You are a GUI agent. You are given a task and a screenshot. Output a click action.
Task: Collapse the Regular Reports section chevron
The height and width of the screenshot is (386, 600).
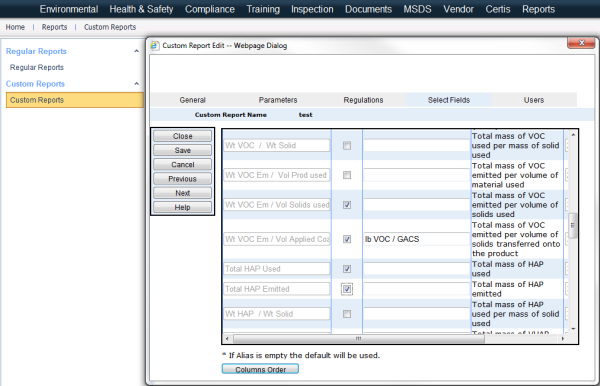click(137, 51)
